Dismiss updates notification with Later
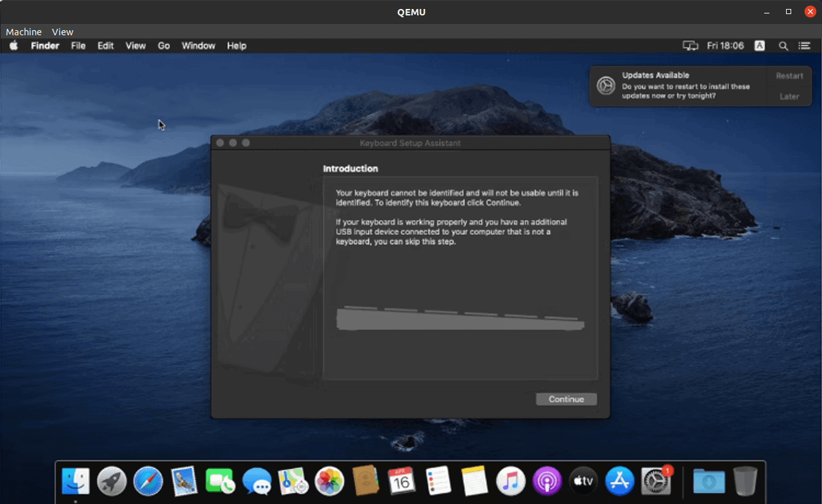This screenshot has width=822, height=504. 789,96
